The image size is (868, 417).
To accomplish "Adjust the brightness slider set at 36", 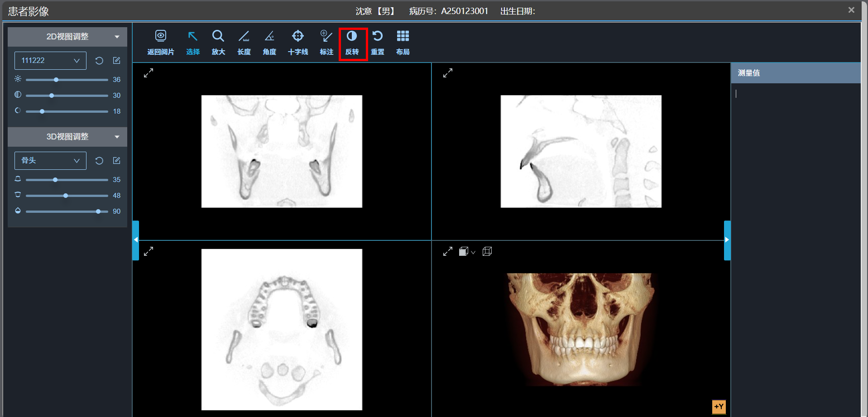I will tap(56, 80).
